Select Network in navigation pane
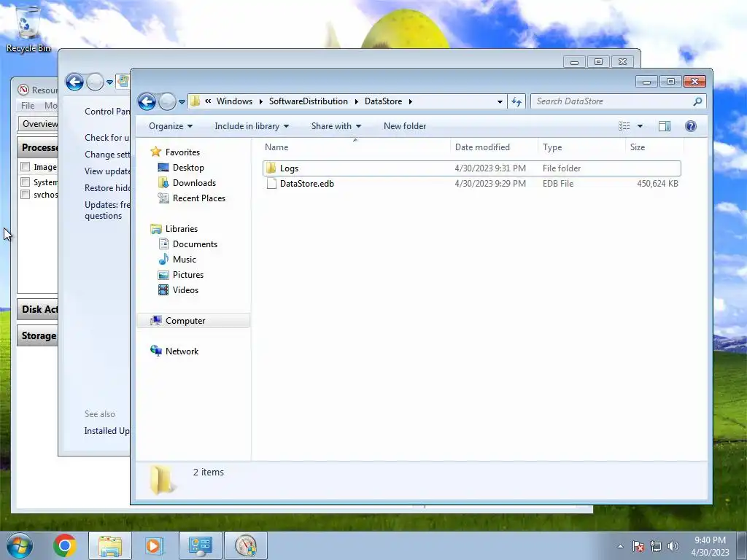 [182, 351]
